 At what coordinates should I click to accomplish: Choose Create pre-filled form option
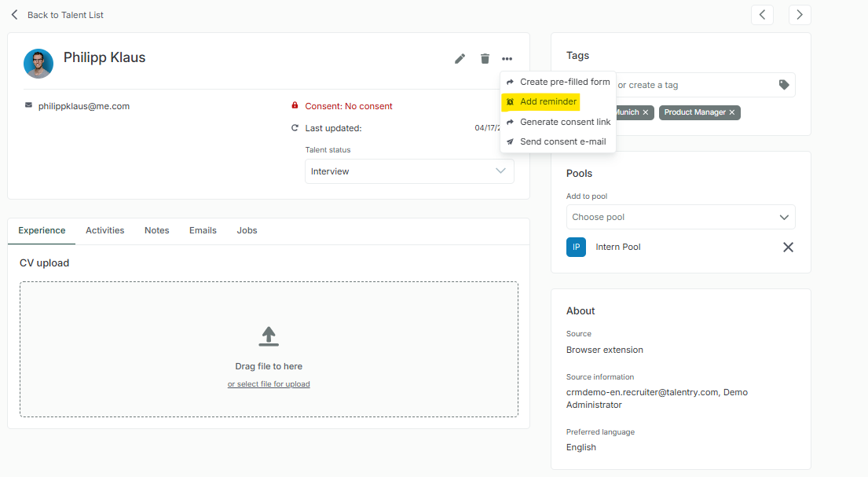point(564,82)
